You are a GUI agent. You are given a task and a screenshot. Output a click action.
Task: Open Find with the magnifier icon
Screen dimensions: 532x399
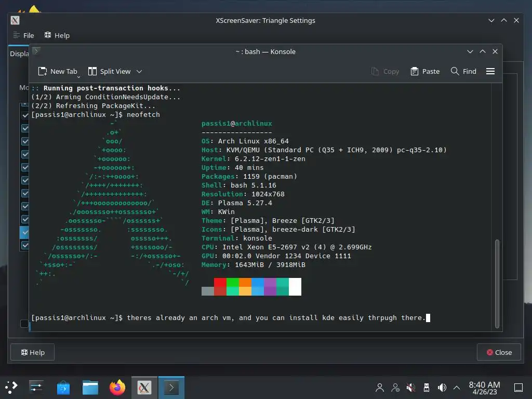(x=455, y=71)
